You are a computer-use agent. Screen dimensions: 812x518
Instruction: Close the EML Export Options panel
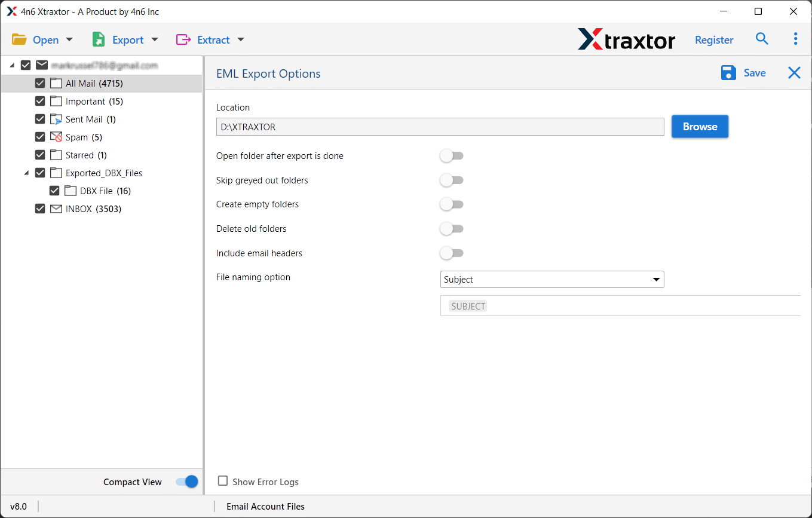pyautogui.click(x=794, y=72)
